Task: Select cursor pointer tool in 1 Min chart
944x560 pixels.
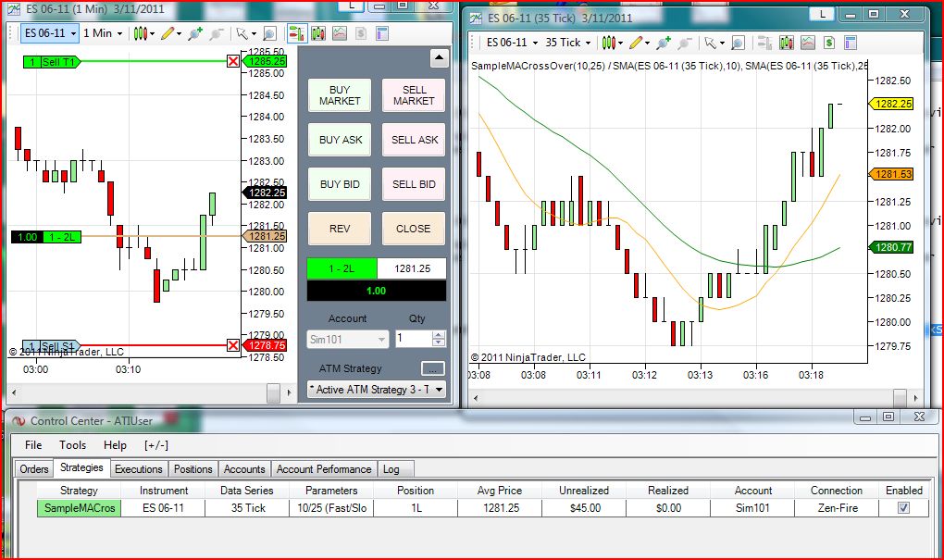Action: [x=242, y=33]
